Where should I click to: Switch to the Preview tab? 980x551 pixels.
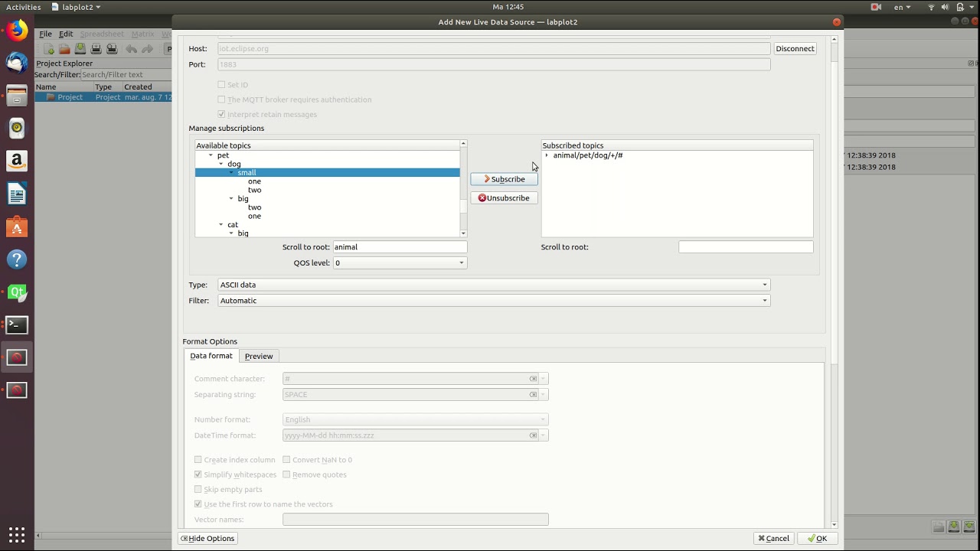[259, 356]
